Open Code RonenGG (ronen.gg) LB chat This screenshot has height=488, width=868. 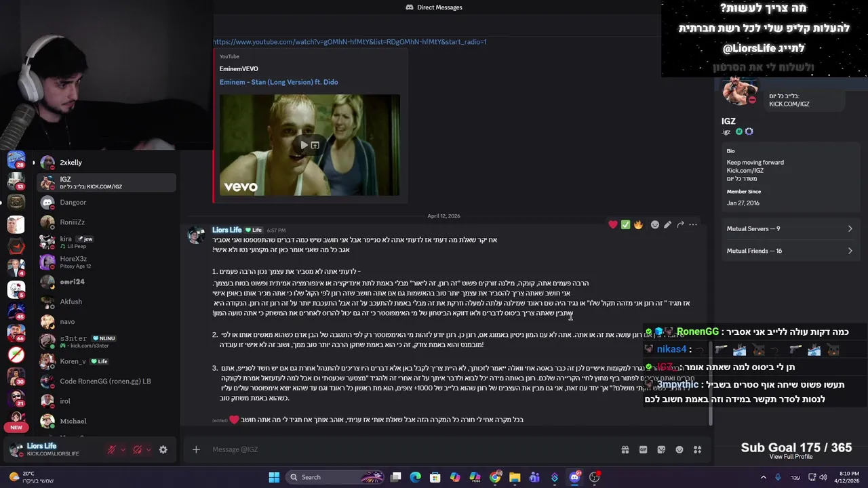(x=106, y=381)
